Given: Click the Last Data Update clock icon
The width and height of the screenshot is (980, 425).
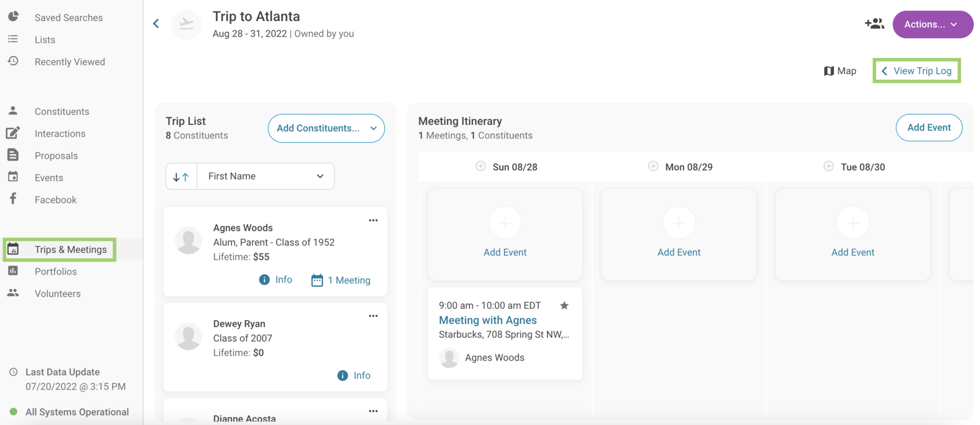Looking at the screenshot, I should click(x=14, y=372).
